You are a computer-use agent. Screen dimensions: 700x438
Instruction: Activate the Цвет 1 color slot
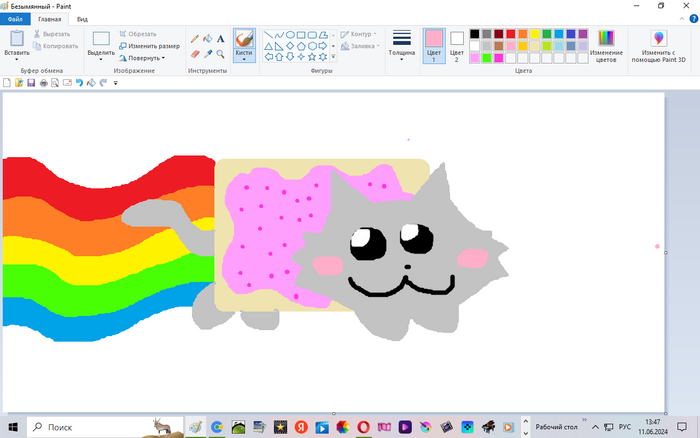click(x=434, y=45)
